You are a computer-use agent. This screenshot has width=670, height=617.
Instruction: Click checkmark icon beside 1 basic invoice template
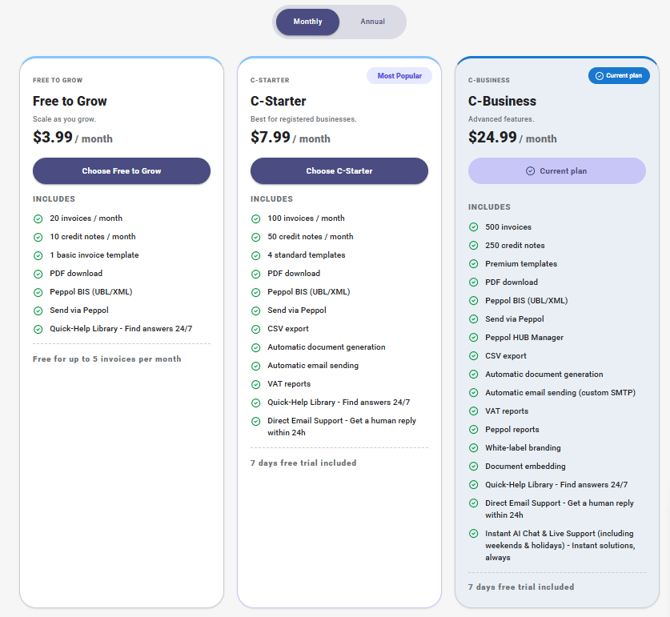38,255
